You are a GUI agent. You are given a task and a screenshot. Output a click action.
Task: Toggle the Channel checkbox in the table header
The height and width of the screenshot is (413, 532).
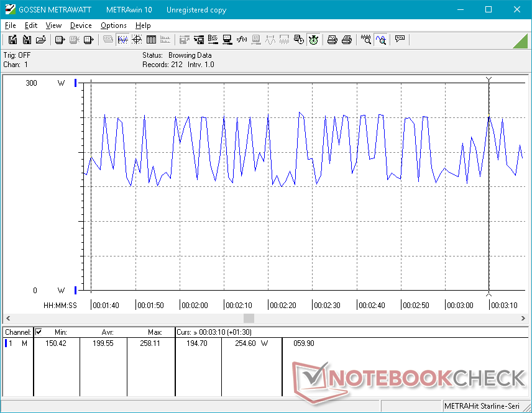coord(39,332)
